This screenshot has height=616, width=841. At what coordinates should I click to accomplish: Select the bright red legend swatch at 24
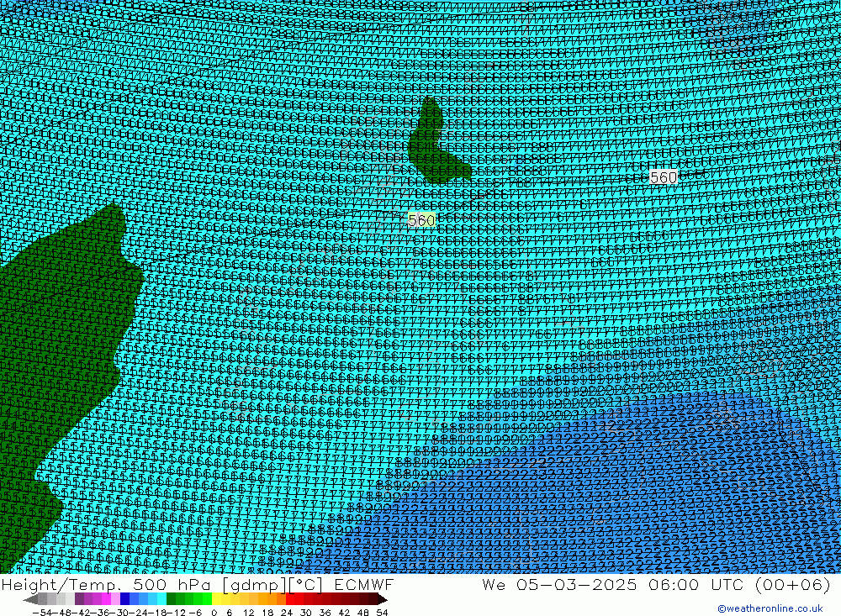point(290,599)
